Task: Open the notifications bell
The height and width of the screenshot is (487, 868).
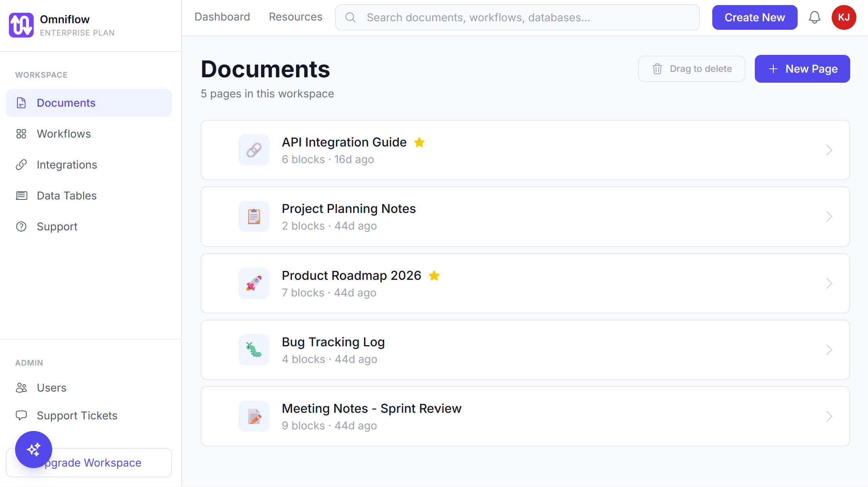Action: 815,17
